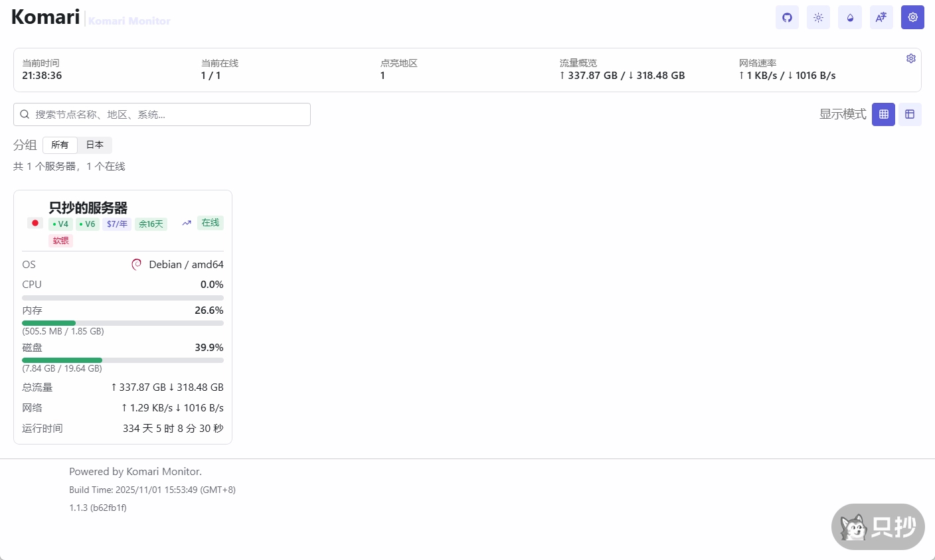935x560 pixels.
Task: Click the Debian OS logo icon
Action: coord(137,264)
